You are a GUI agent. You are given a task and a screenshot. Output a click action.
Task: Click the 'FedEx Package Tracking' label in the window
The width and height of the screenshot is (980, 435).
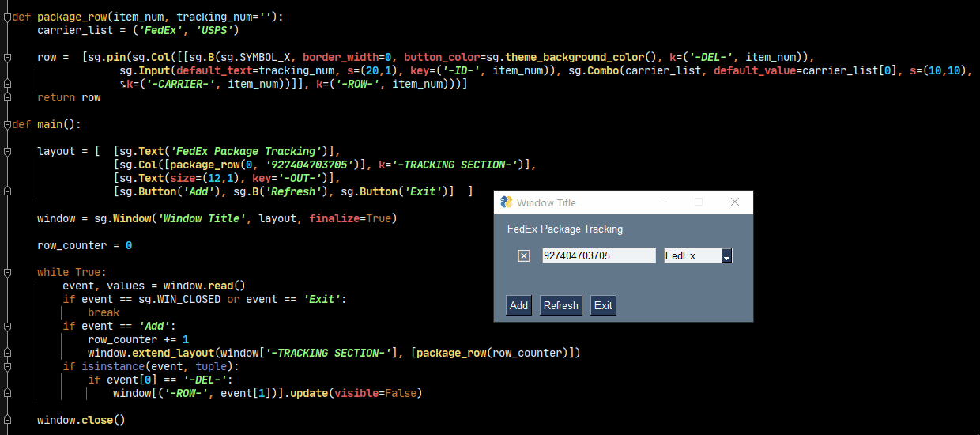click(x=565, y=229)
